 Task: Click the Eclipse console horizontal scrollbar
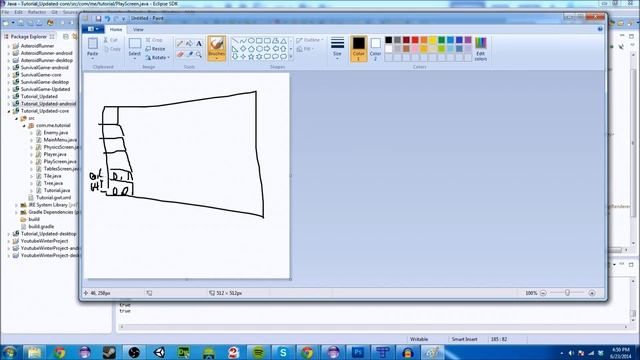373,327
